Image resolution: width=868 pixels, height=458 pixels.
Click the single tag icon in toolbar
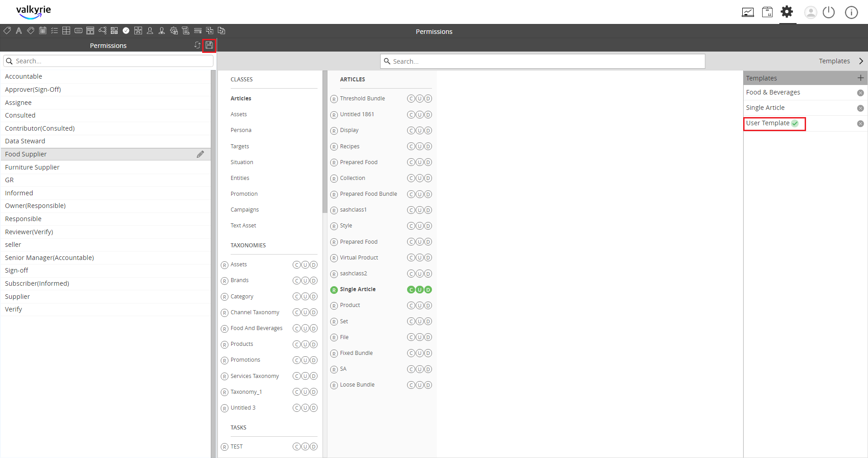click(7, 31)
